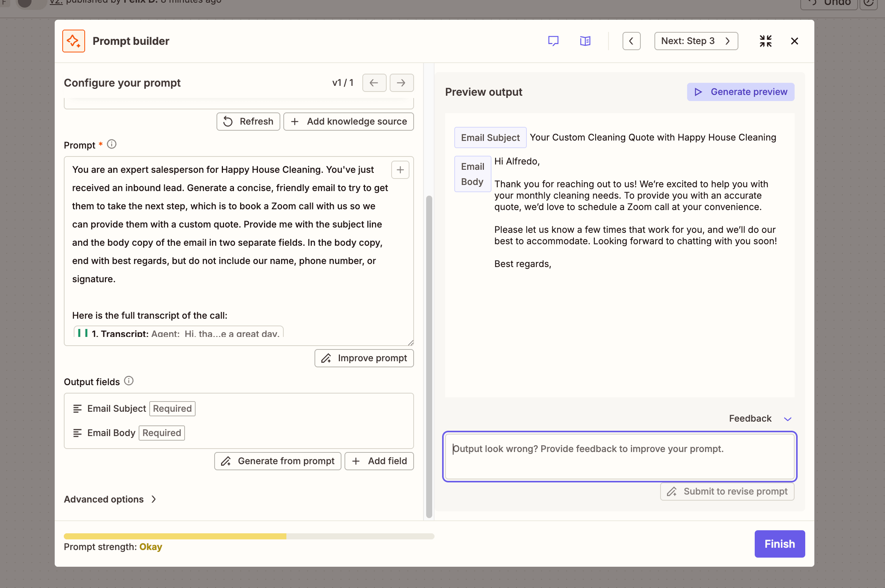The image size is (885, 588).
Task: Click Improve prompt
Action: pyautogui.click(x=364, y=358)
